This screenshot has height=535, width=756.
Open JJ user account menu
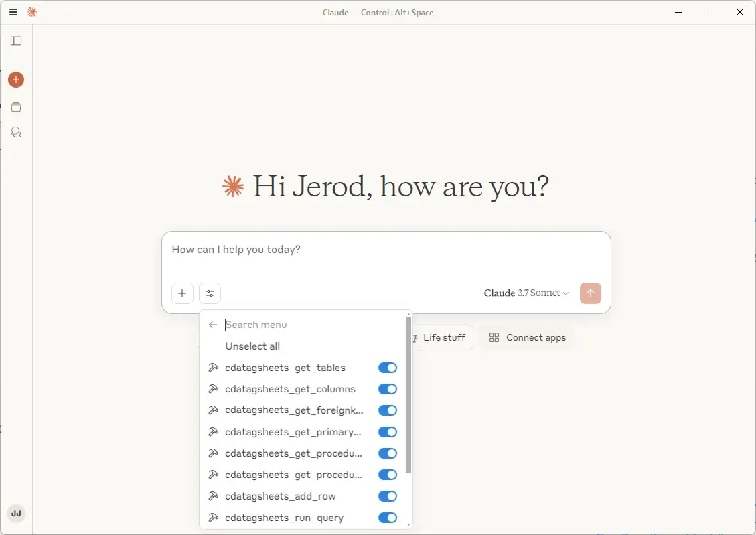[16, 514]
